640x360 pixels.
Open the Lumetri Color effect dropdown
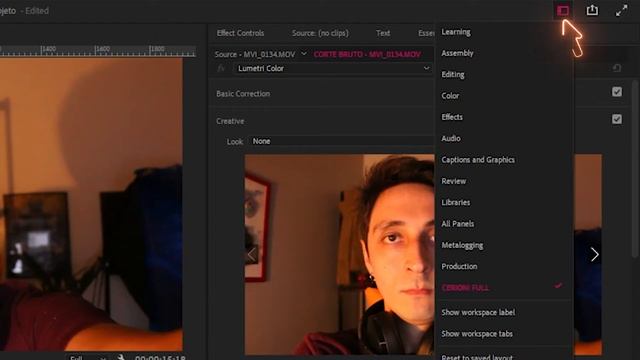click(333, 69)
